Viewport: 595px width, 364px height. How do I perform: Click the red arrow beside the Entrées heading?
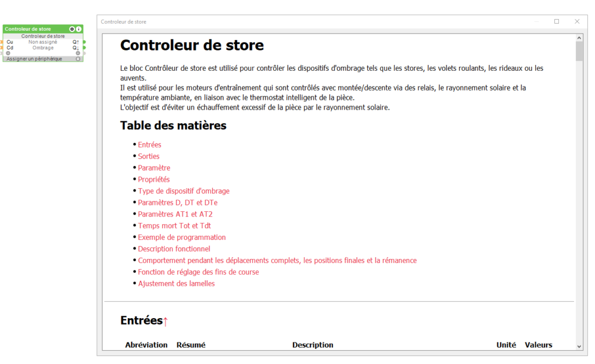(165, 321)
